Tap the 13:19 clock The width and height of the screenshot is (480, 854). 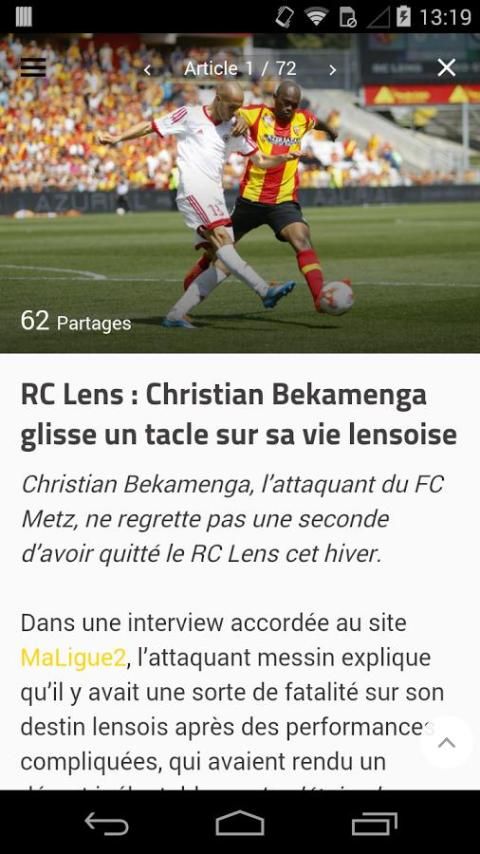445,17
